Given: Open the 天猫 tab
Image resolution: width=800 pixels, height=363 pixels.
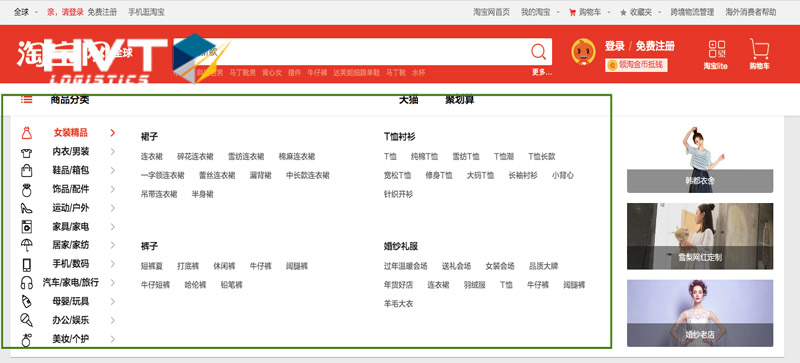Looking at the screenshot, I should [409, 100].
